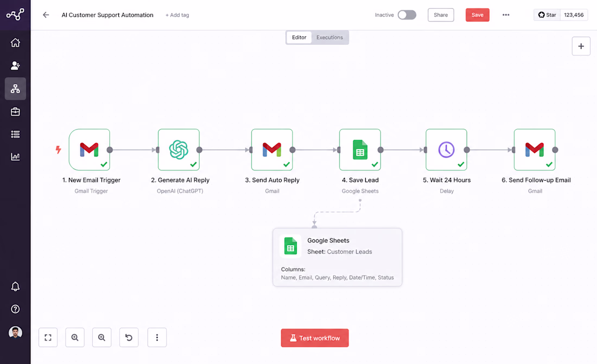This screenshot has height=364, width=597.
Task: Click the app logo at top left
Action: (15, 15)
